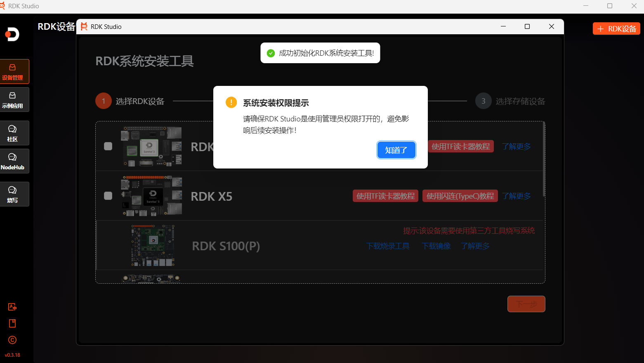
Task: Open the 示例应用 sidebar section
Action: tap(14, 100)
